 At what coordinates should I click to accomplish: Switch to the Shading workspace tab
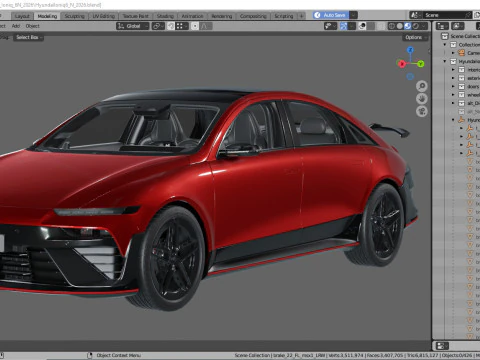pos(165,16)
